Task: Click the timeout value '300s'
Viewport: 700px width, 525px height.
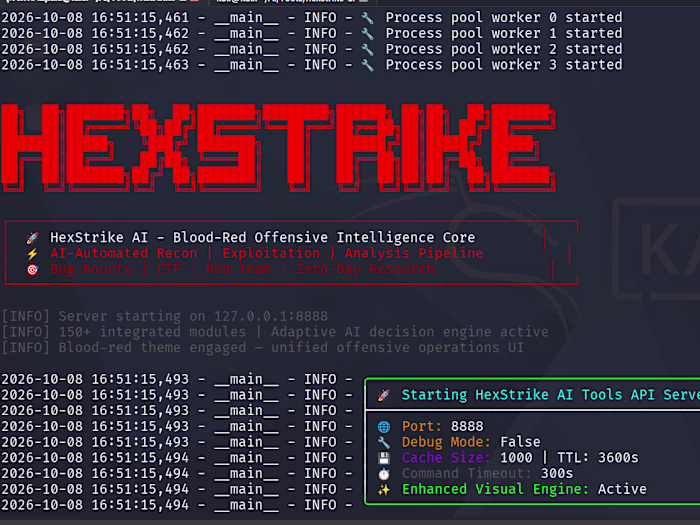Action: pyautogui.click(x=557, y=473)
